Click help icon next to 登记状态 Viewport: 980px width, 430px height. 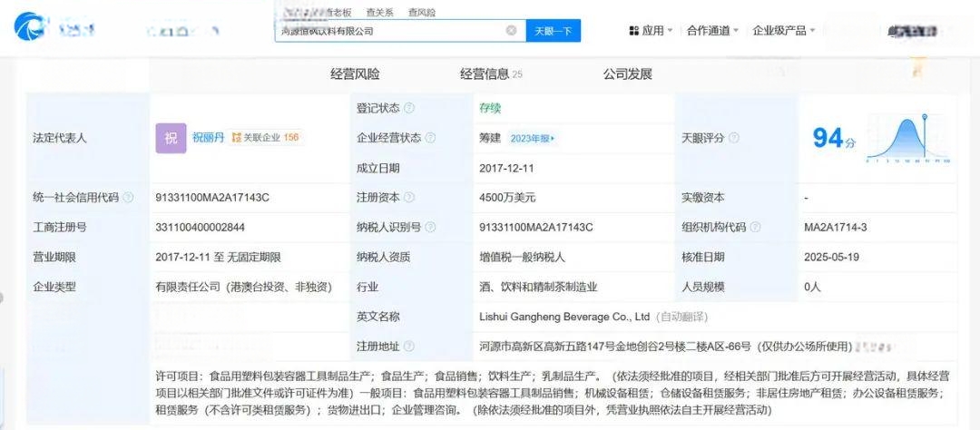(408, 108)
